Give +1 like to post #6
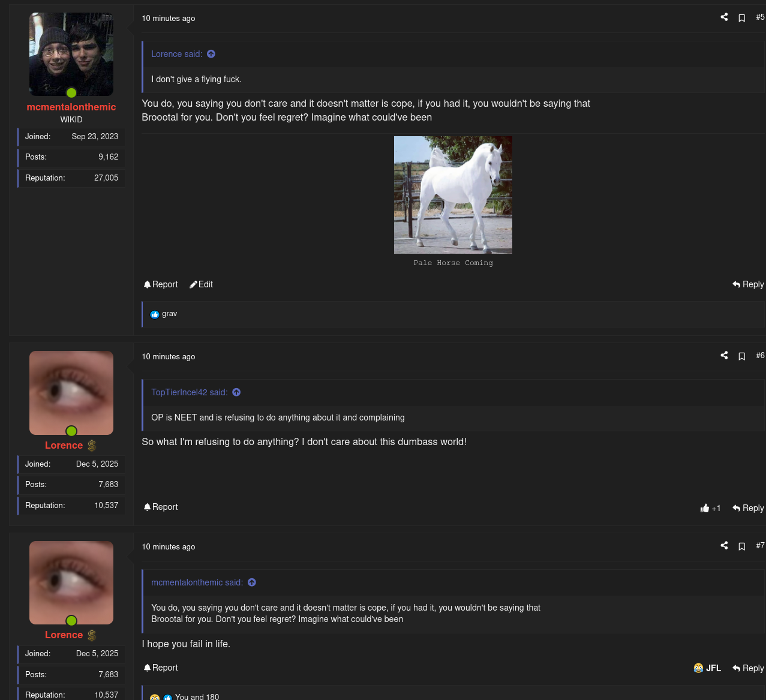 [x=710, y=508]
